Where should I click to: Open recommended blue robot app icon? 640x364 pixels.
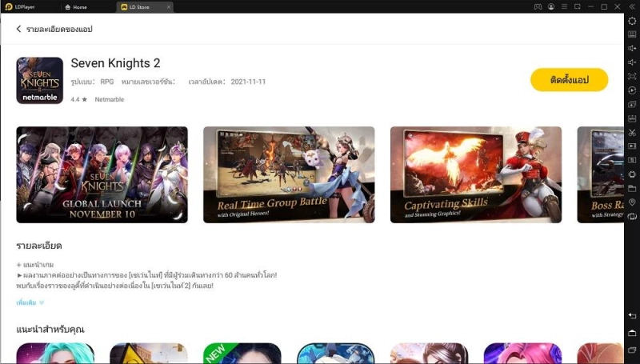(335, 354)
